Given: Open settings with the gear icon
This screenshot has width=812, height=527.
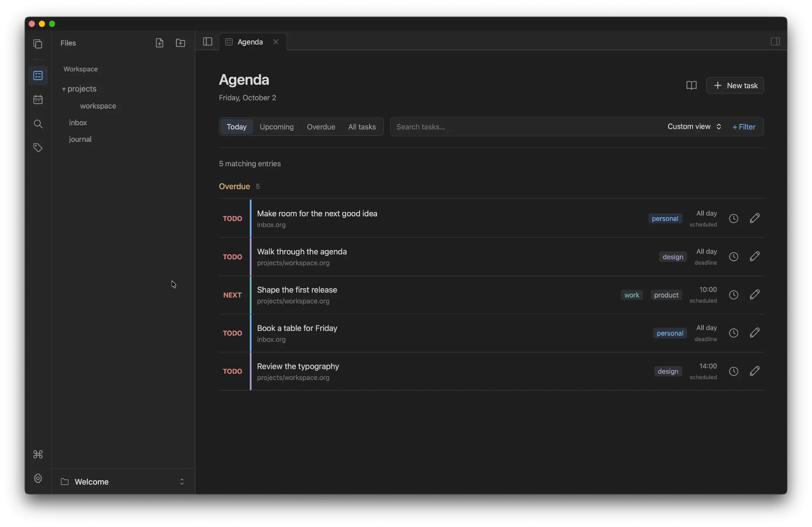Looking at the screenshot, I should pyautogui.click(x=38, y=478).
